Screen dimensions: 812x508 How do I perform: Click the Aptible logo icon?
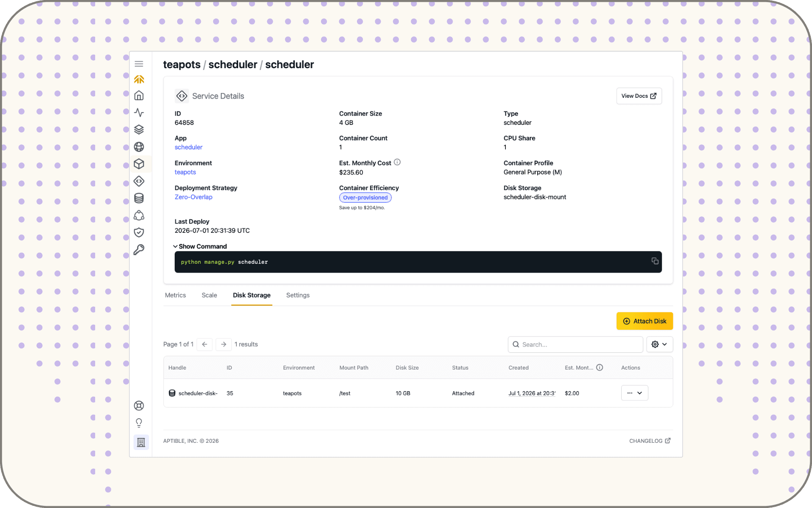139,79
